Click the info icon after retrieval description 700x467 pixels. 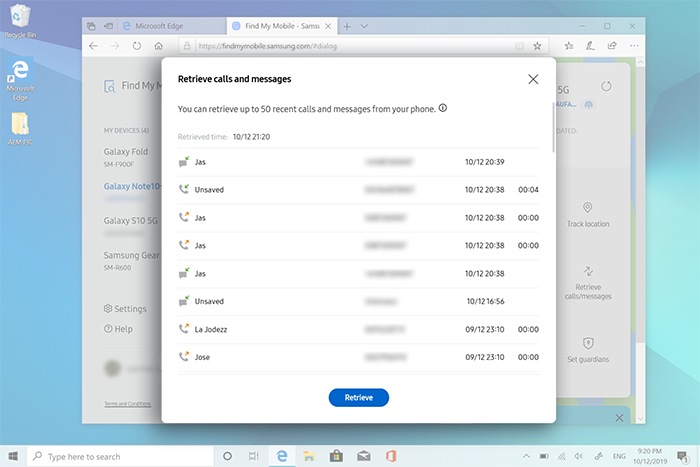tap(442, 108)
